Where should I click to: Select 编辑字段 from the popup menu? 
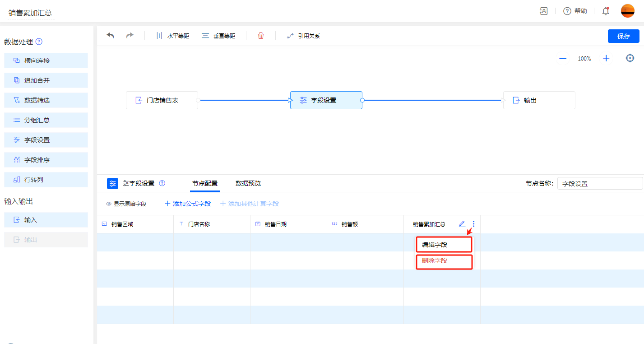click(444, 245)
